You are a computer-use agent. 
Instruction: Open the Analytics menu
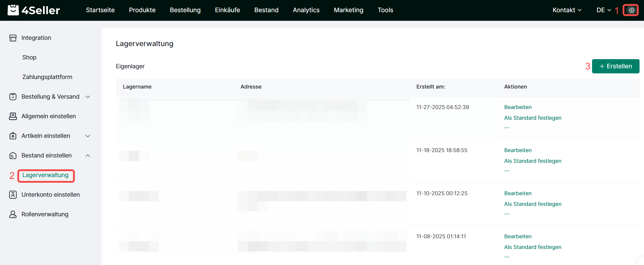[306, 10]
